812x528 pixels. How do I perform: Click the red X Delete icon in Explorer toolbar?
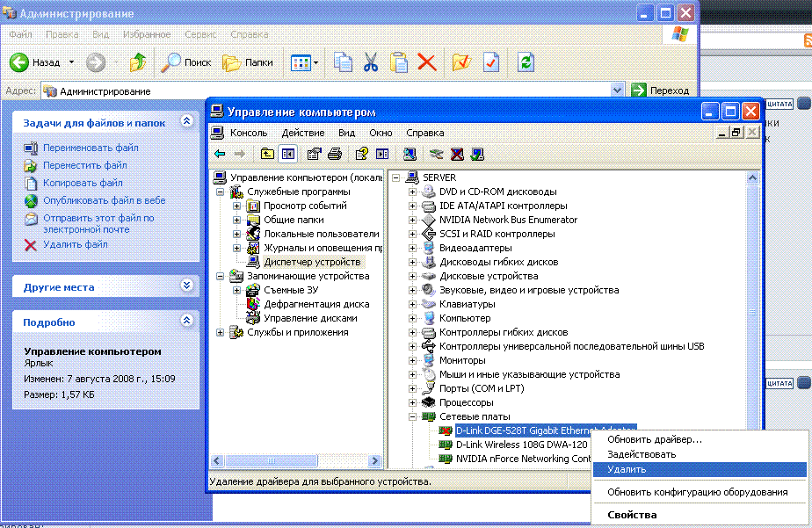pyautogui.click(x=427, y=62)
